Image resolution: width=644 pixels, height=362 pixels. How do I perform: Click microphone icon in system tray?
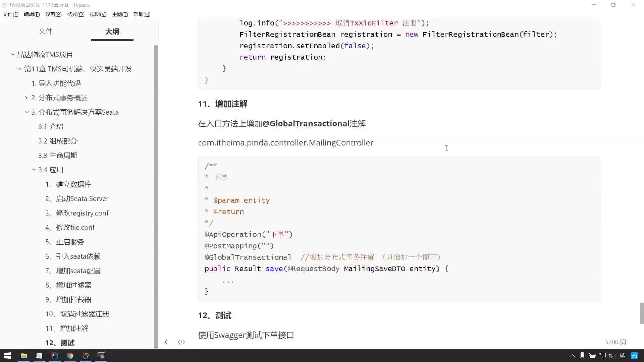[582, 356]
